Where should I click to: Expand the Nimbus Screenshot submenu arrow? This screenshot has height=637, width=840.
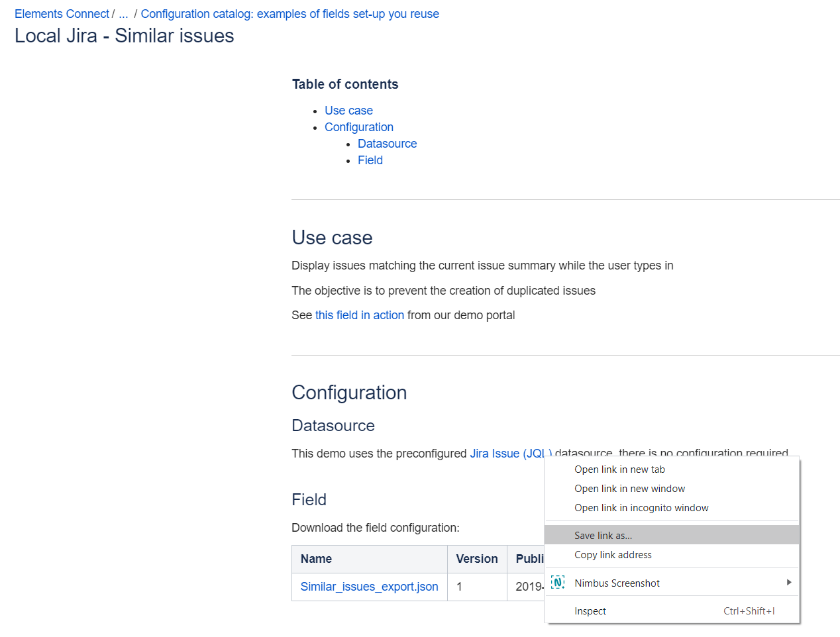[x=788, y=583]
